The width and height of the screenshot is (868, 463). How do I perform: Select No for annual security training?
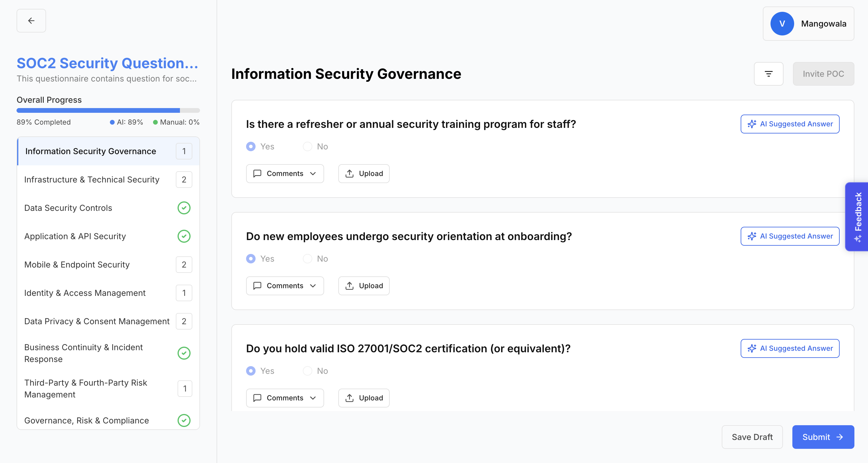[x=307, y=146]
